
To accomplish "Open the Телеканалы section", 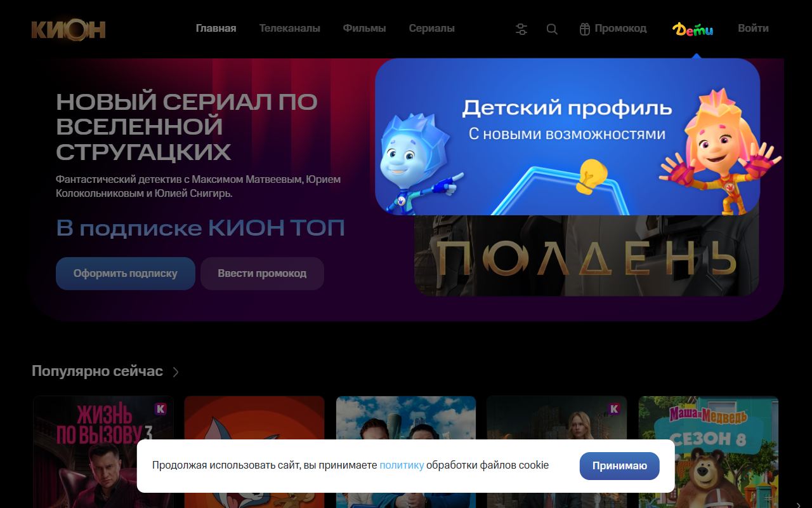I will (x=289, y=29).
